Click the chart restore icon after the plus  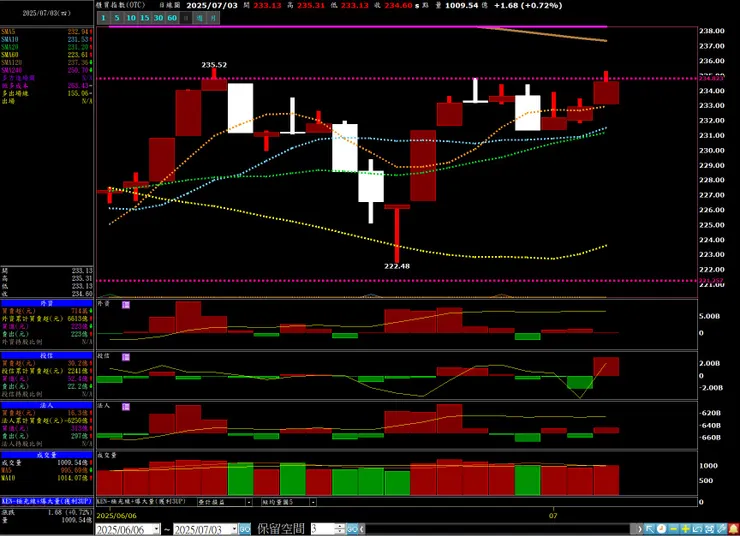697,529
